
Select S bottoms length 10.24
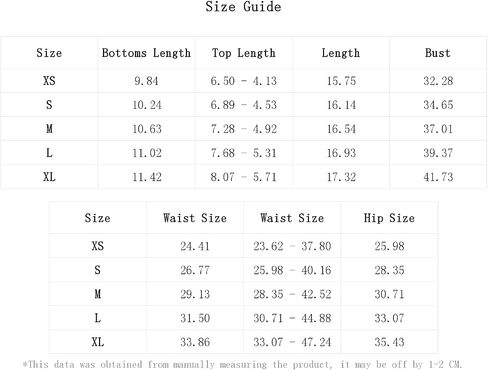tap(147, 105)
